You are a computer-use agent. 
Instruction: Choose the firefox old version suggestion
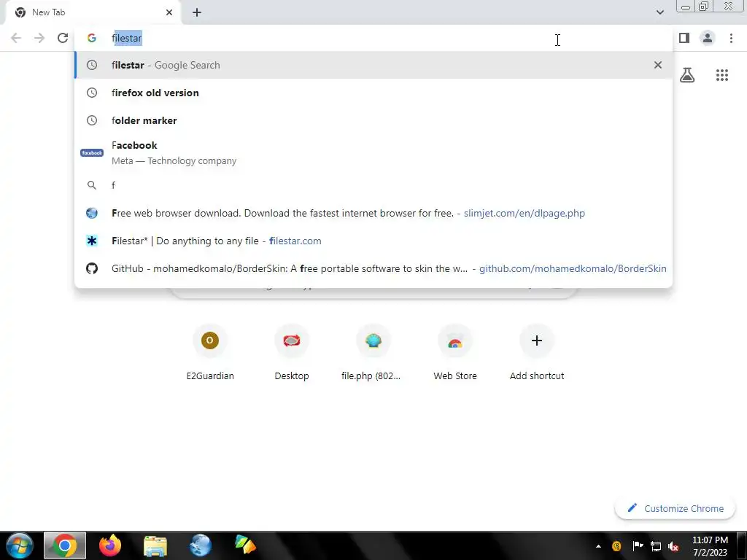[373, 93]
